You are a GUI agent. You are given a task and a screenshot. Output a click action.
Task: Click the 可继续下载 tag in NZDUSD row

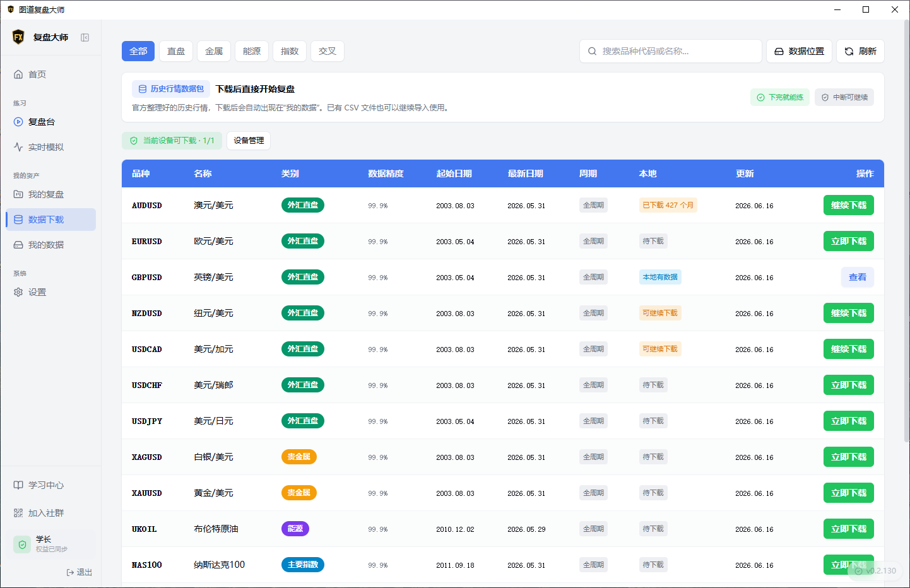tap(660, 313)
